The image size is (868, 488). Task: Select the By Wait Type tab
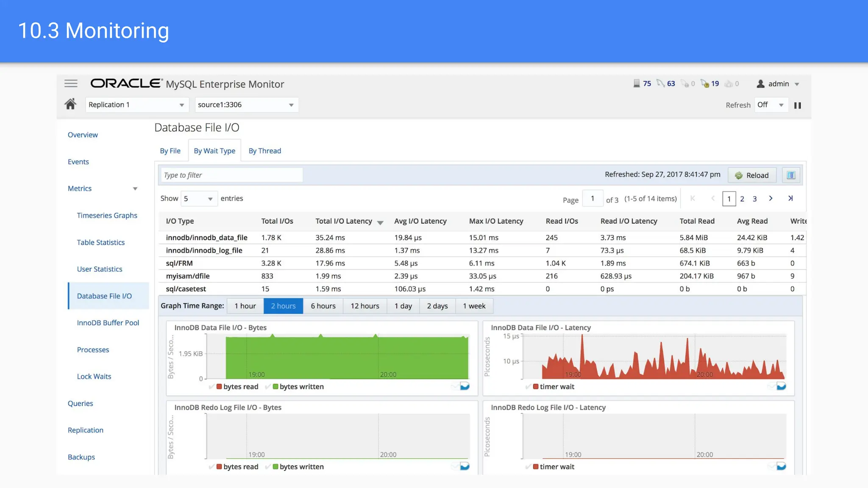(x=214, y=151)
